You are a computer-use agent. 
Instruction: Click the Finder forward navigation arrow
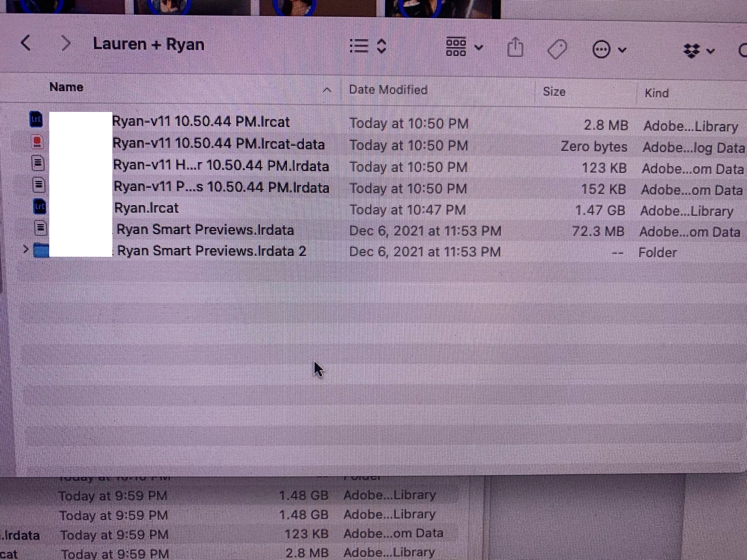(x=66, y=43)
